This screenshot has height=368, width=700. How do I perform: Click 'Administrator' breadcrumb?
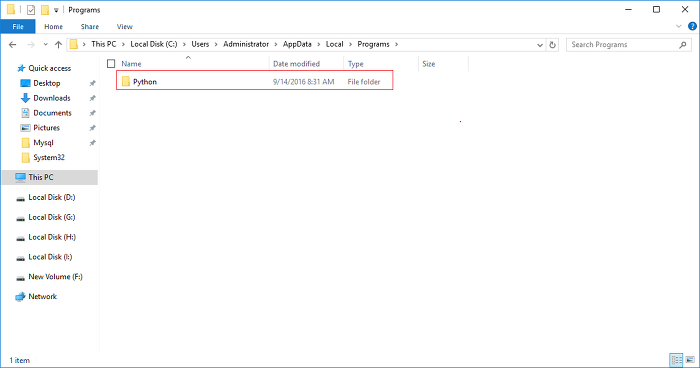pyautogui.click(x=246, y=44)
